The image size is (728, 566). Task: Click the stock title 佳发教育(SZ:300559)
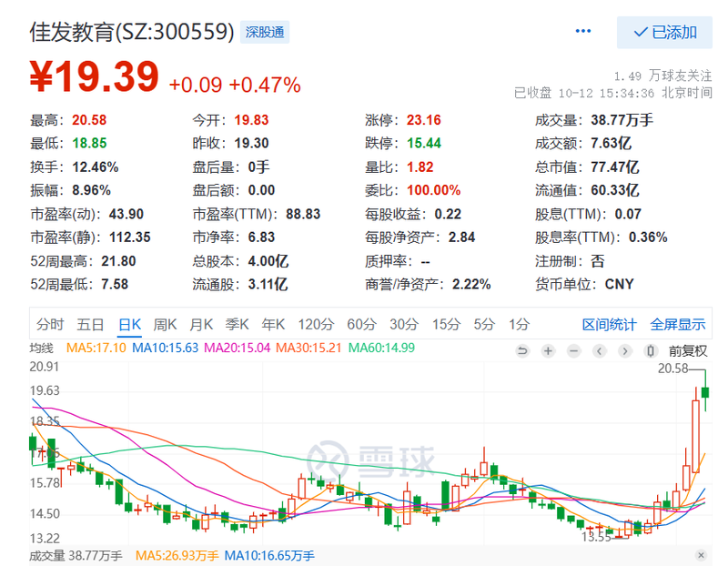point(132,32)
